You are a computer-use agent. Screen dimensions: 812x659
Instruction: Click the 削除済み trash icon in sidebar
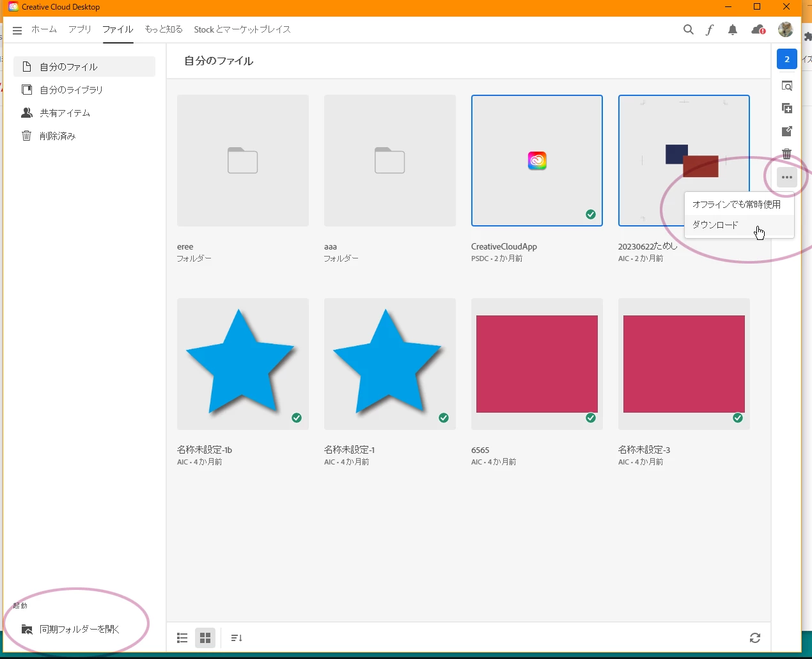coord(27,136)
